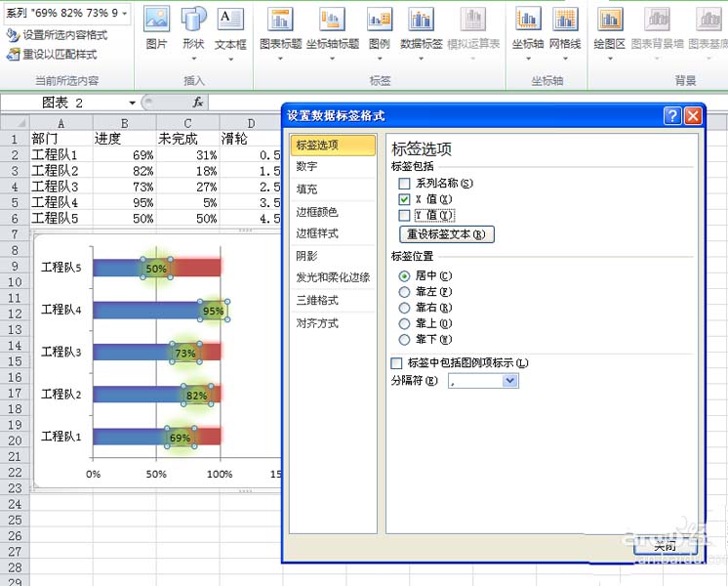Uncheck the X 值 checkbox

[x=404, y=199]
